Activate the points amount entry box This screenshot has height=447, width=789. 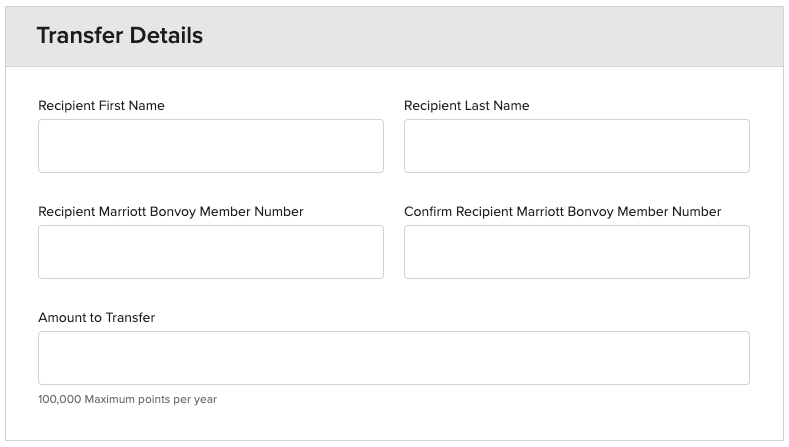(393, 358)
